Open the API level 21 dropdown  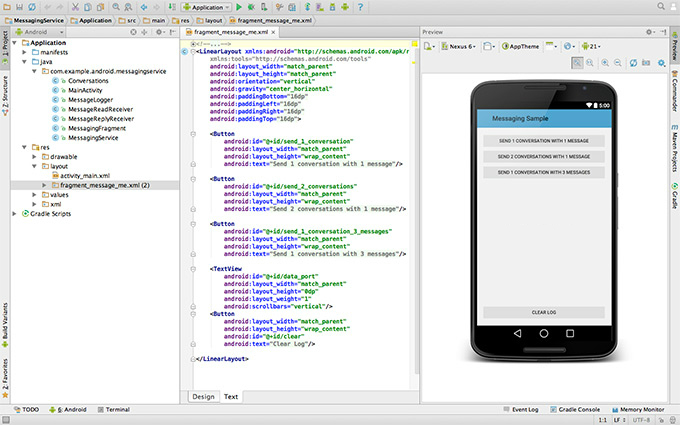click(594, 46)
